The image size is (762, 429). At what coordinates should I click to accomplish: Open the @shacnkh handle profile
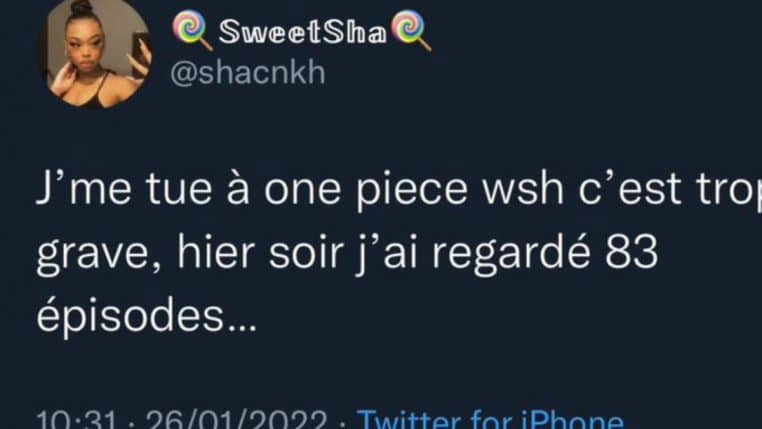click(248, 73)
